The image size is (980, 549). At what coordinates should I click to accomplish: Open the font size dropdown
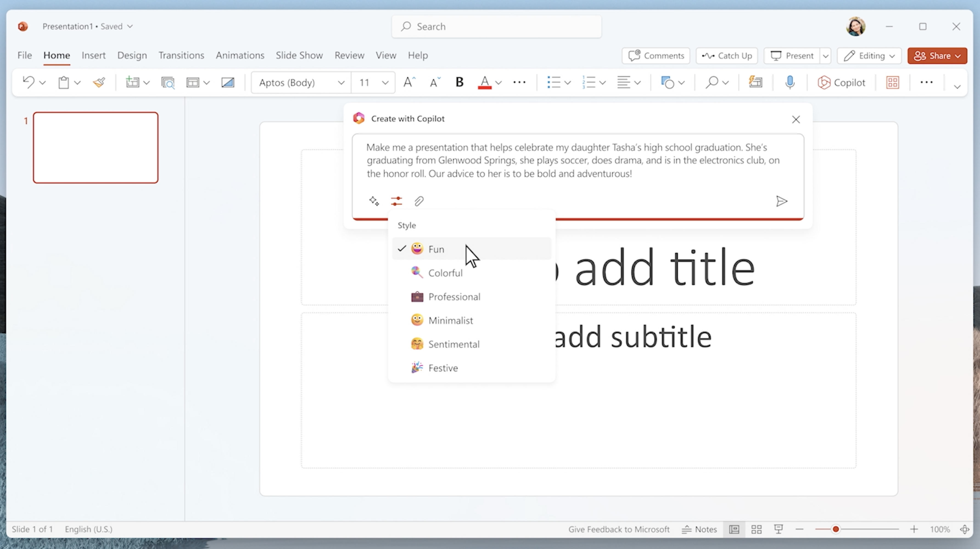tap(385, 83)
